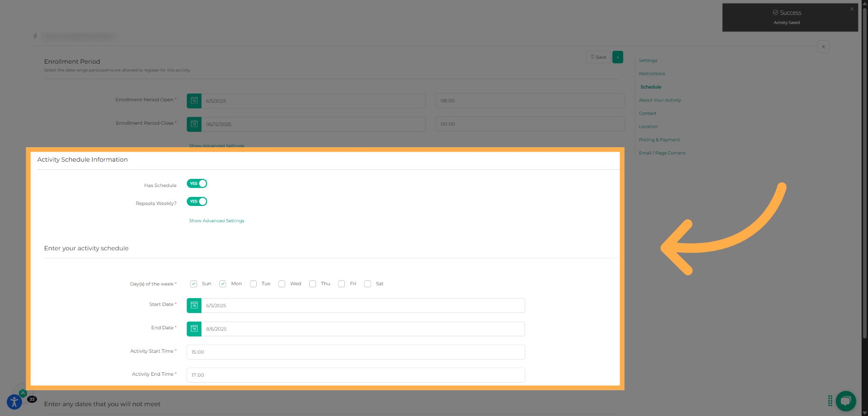
Task: Open the accessibility options widget
Action: click(14, 402)
